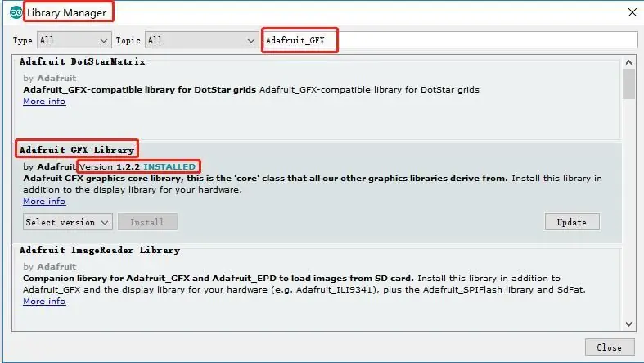
Task: Click the scrollbar down arrow
Action: (x=628, y=324)
